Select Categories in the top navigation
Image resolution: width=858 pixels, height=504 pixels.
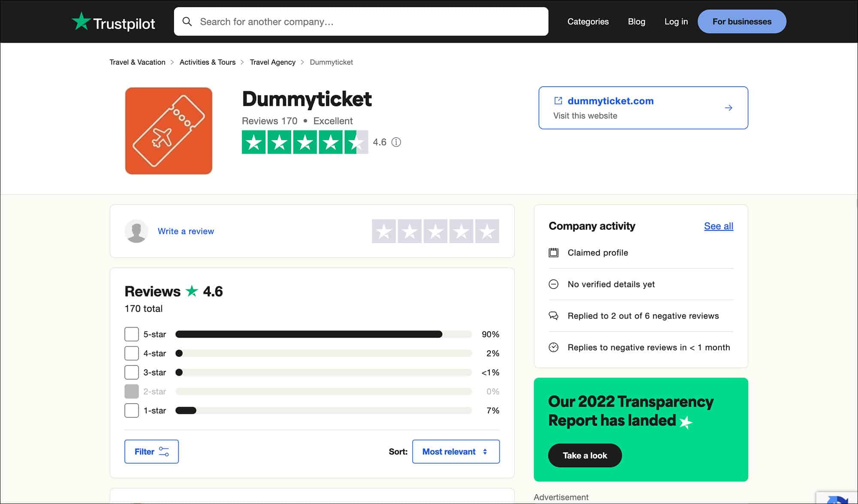point(588,21)
